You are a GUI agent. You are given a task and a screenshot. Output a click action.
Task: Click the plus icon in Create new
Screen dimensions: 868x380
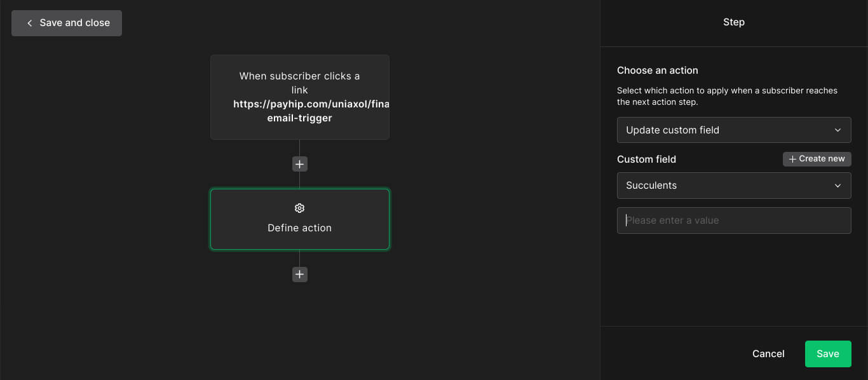792,159
